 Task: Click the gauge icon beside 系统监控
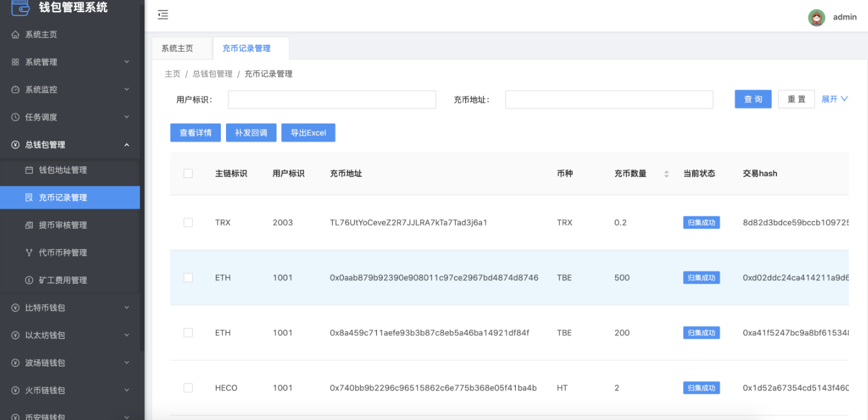15,90
